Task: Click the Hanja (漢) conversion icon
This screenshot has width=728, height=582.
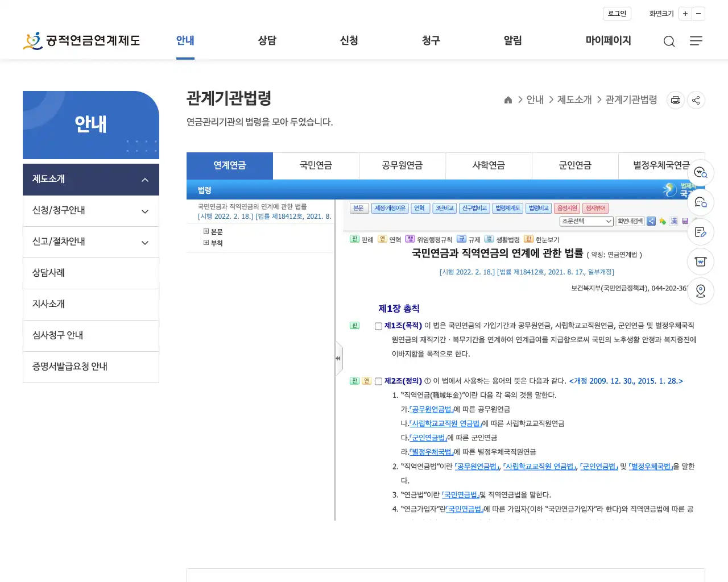Action: pos(674,221)
